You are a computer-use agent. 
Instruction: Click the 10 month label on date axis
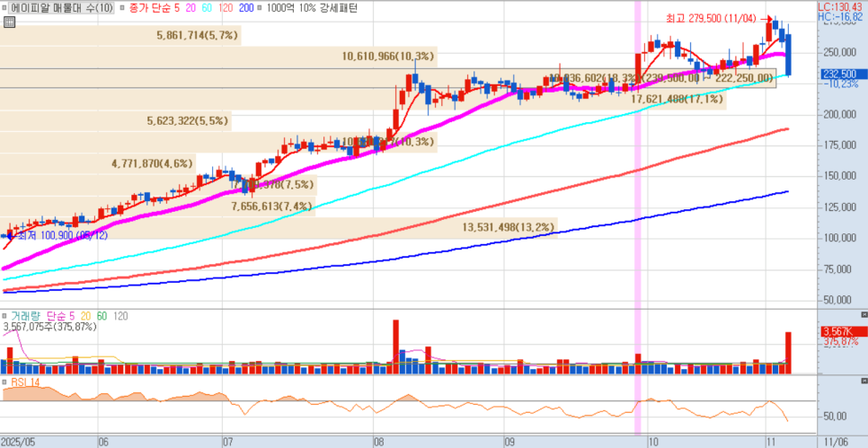click(x=656, y=443)
